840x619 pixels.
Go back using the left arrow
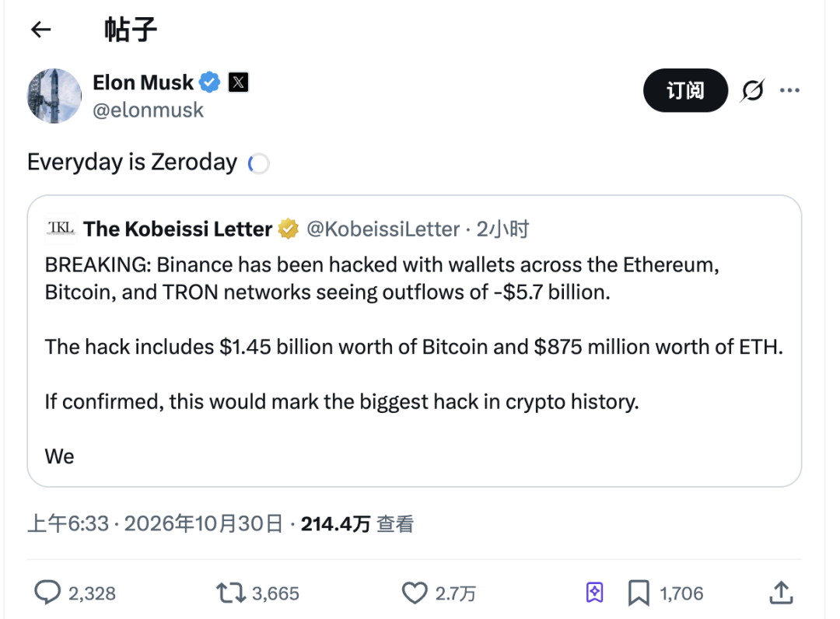point(40,30)
